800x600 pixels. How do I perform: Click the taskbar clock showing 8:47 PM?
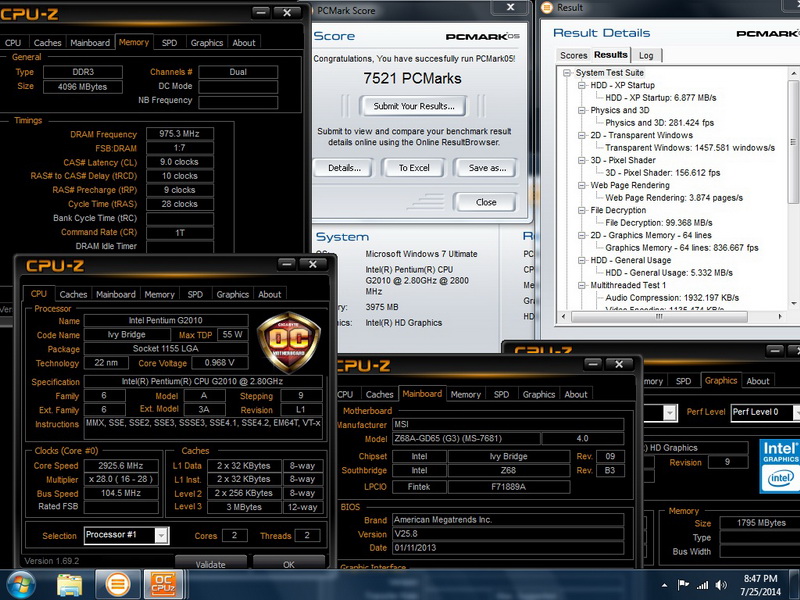point(760,585)
